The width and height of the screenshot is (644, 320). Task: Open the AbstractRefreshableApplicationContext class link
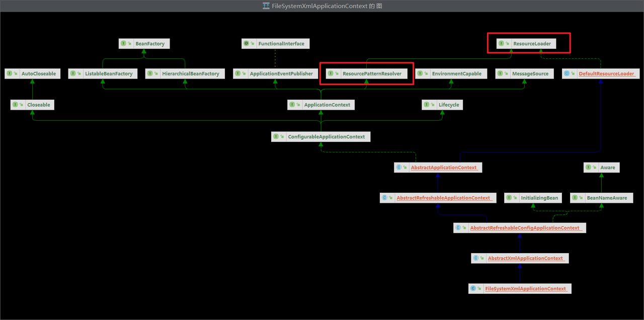[x=444, y=198]
